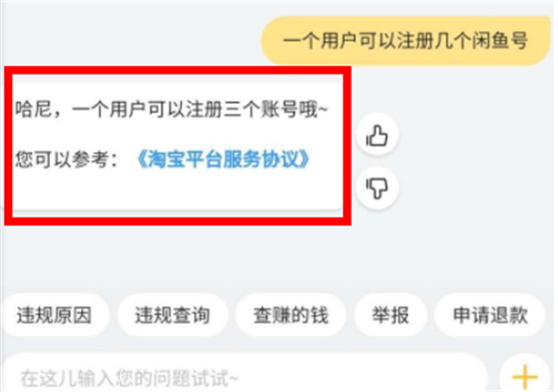
Task: Click the yellow user message bubble
Action: click(405, 41)
